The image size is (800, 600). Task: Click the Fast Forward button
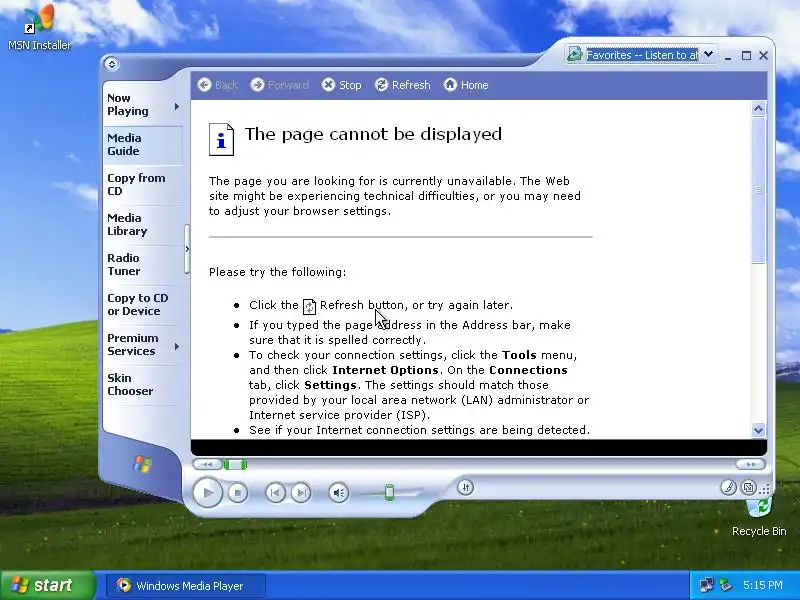[751, 464]
